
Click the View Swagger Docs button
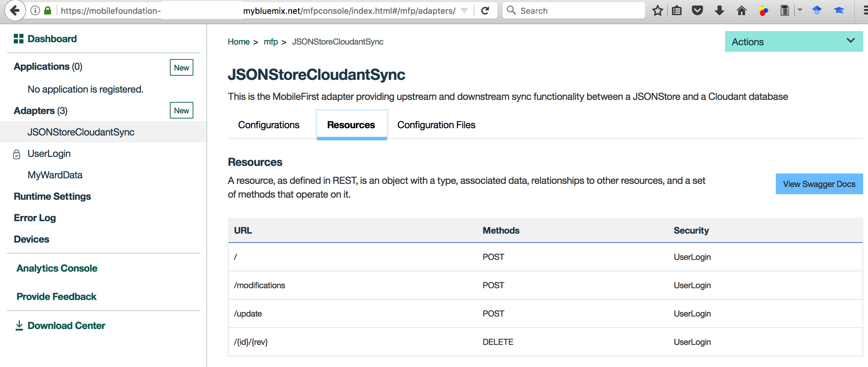(x=819, y=184)
